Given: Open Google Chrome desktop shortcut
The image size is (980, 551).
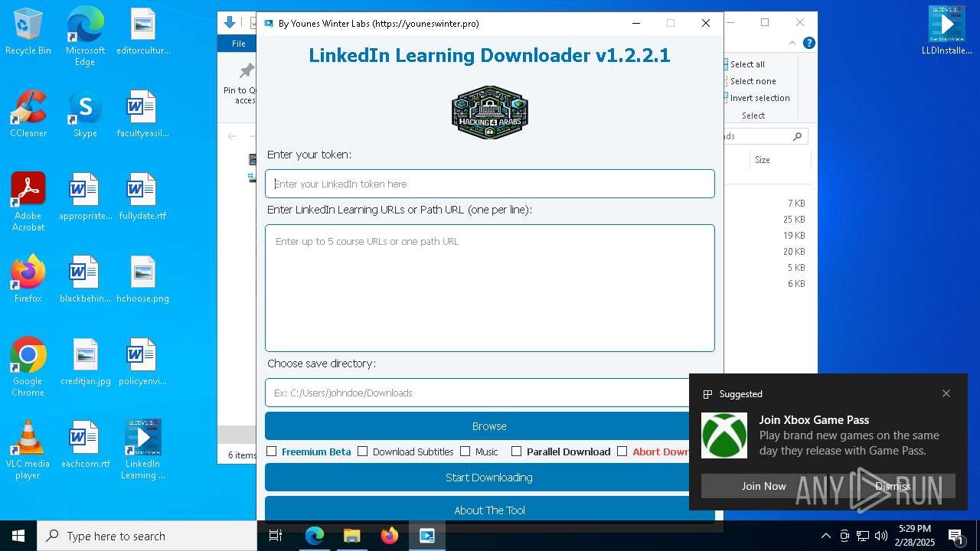Looking at the screenshot, I should click(28, 367).
